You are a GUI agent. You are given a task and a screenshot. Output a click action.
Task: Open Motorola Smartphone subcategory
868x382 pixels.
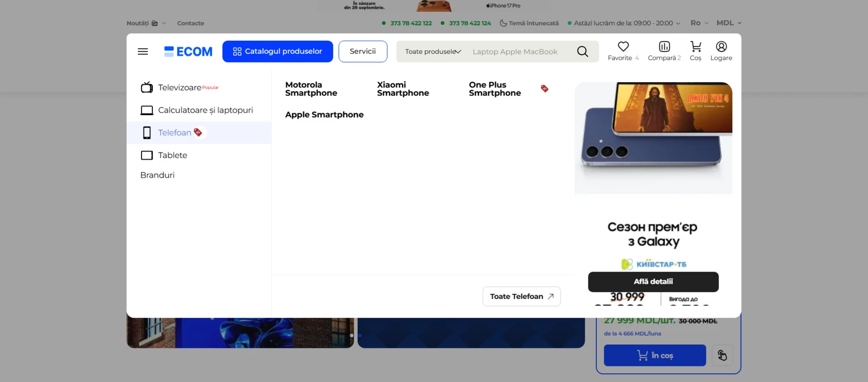pos(311,89)
